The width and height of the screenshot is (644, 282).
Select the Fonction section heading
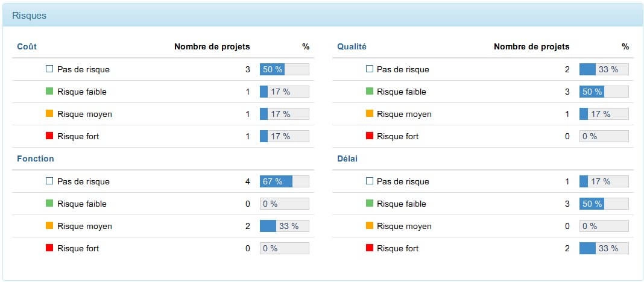(x=36, y=158)
